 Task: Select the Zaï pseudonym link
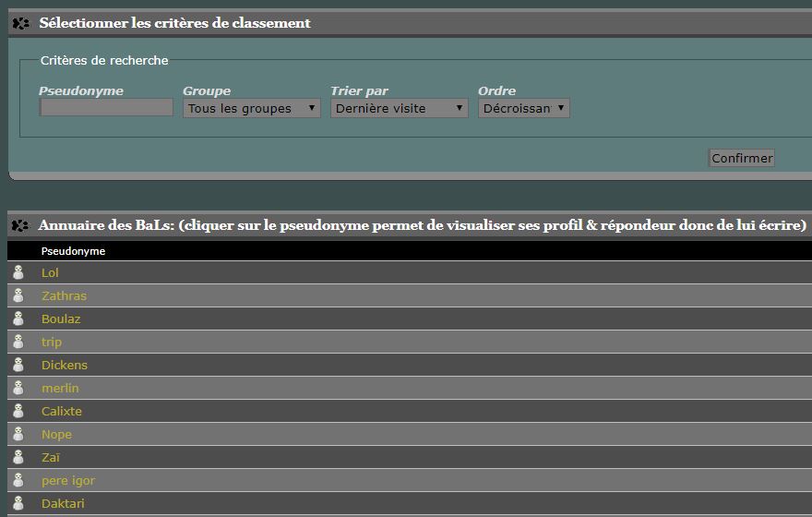point(51,457)
